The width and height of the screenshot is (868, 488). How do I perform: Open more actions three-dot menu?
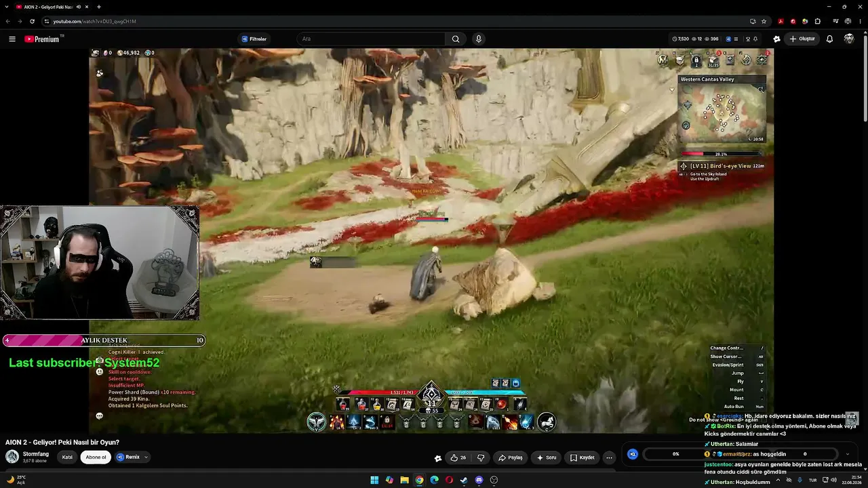pyautogui.click(x=609, y=457)
